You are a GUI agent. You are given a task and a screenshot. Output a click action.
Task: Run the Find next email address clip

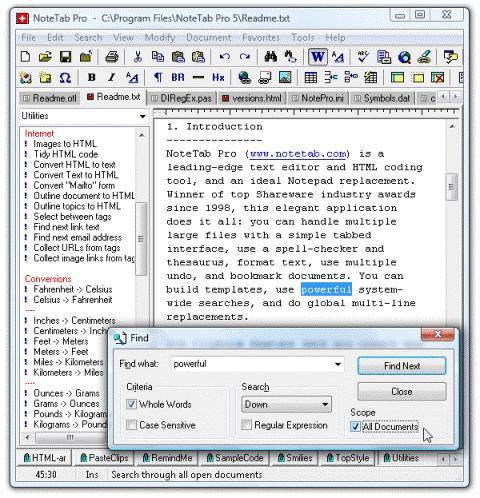coord(78,238)
